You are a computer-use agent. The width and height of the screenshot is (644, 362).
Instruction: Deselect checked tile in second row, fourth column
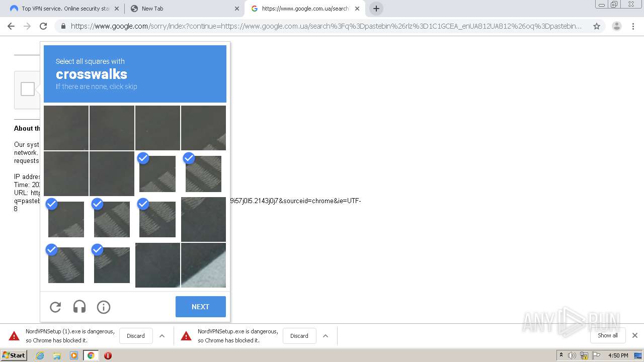click(203, 173)
